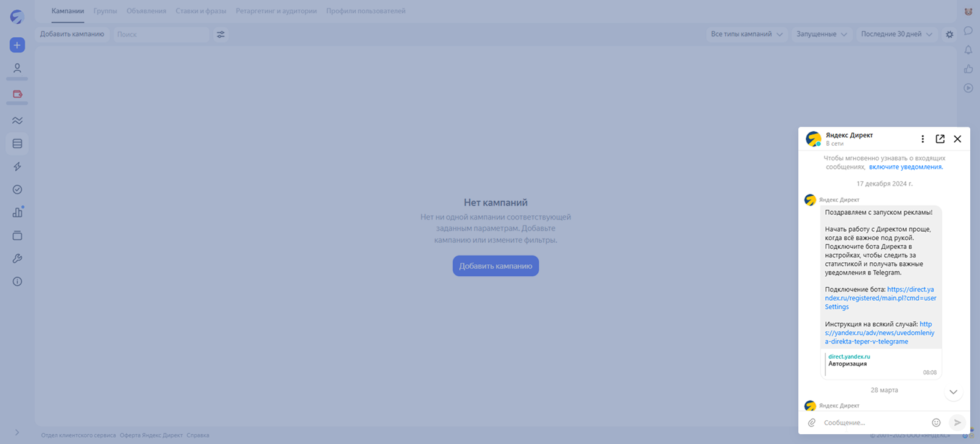Open the search filter sliders icon
The height and width of the screenshot is (444, 980).
tap(221, 35)
